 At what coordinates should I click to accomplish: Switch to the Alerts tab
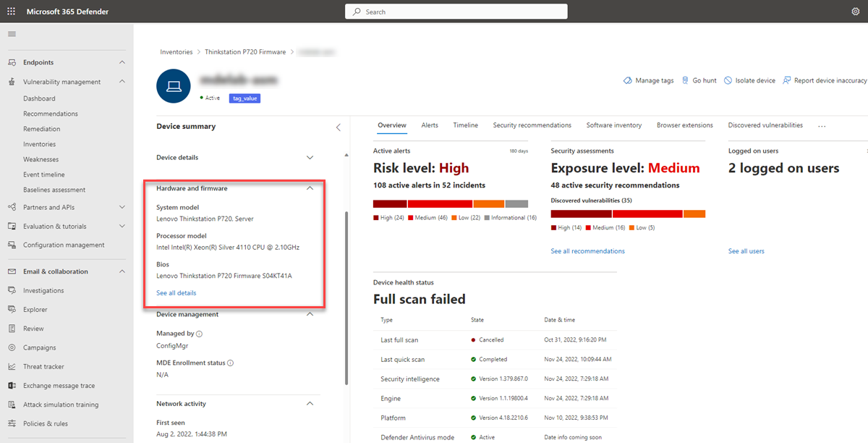click(430, 125)
